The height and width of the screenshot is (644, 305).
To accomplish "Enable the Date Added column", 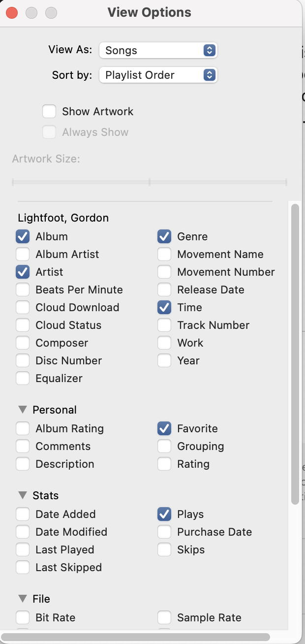I will pos(23,514).
